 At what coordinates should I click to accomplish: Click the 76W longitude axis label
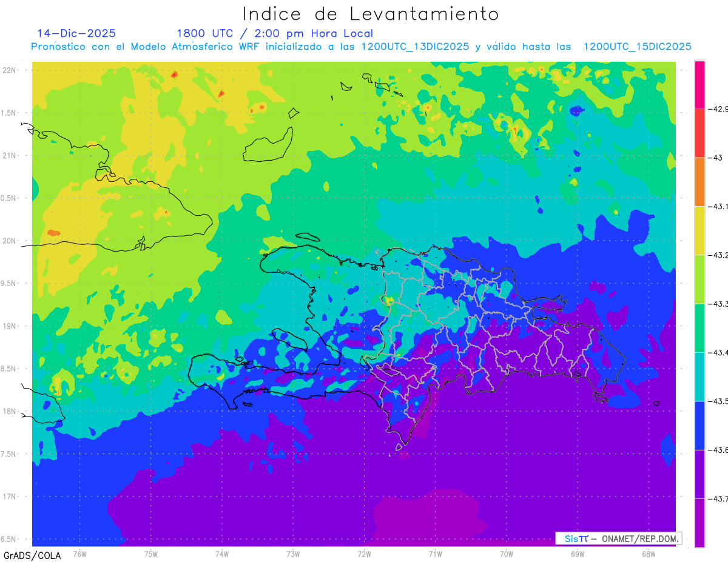[x=79, y=554]
